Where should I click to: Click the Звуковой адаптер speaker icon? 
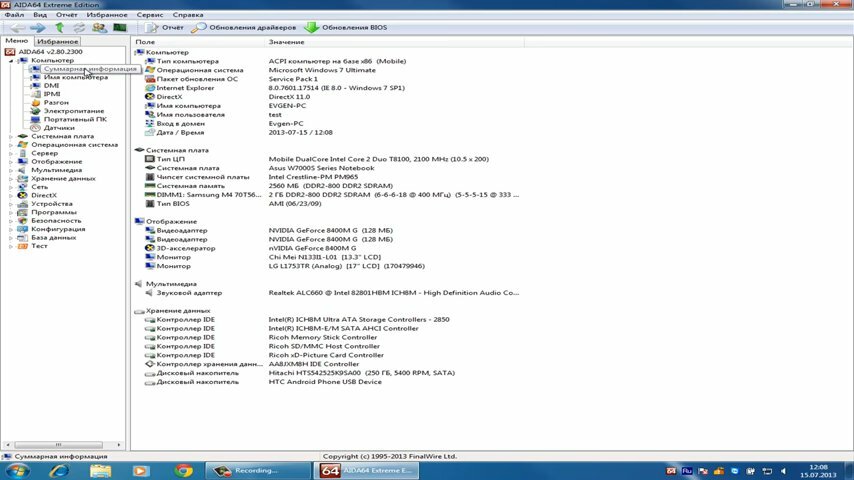[x=149, y=293]
